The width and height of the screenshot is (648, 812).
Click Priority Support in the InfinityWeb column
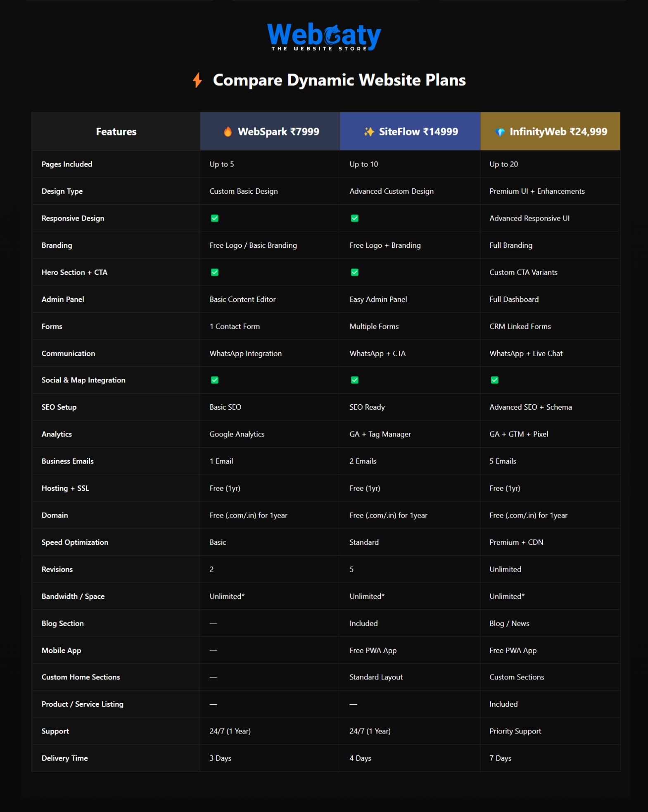click(515, 731)
